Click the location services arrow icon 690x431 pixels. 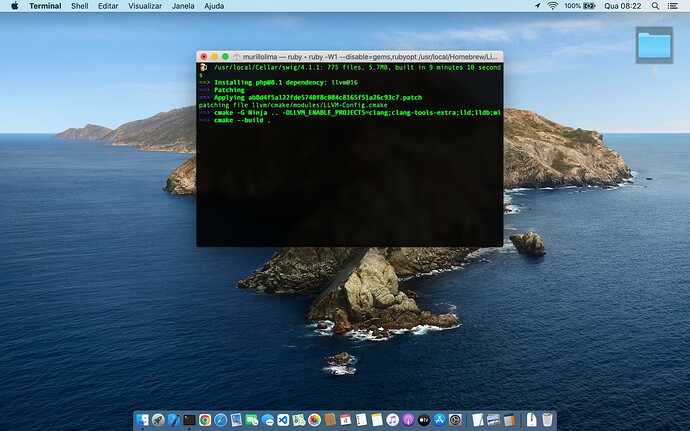537,6
